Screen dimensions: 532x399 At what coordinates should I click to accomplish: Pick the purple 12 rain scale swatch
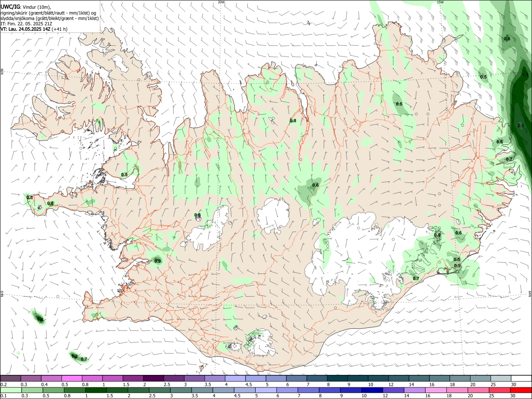(x=394, y=390)
